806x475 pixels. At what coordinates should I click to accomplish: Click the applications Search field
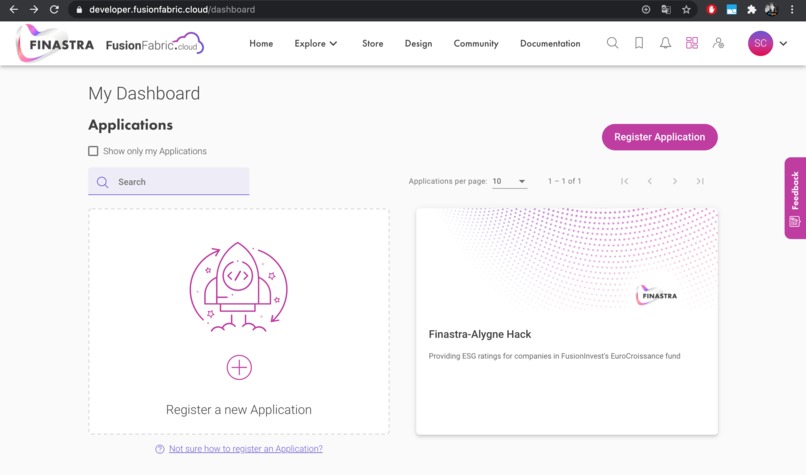click(x=169, y=181)
